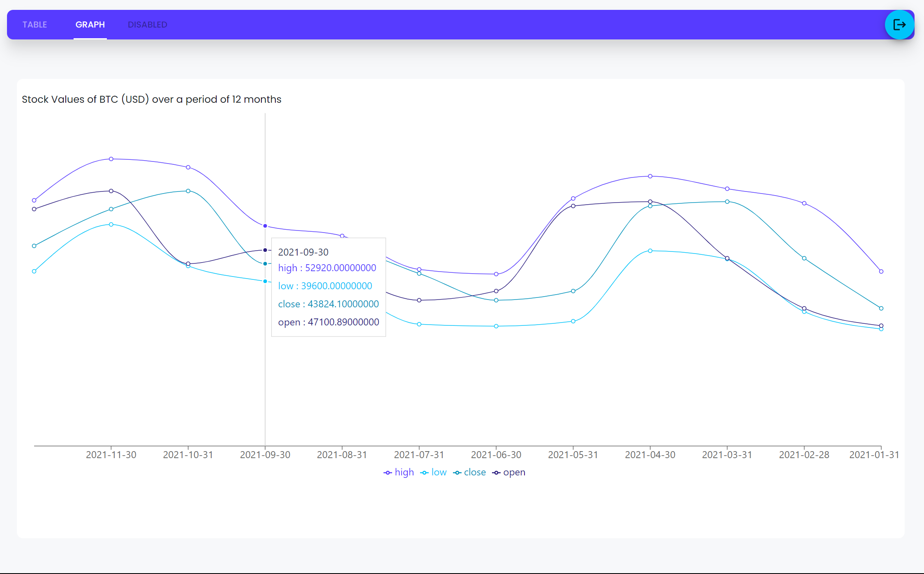Click the close series marker icon in legend
Screen dimensions: 924x574
pyautogui.click(x=457, y=472)
